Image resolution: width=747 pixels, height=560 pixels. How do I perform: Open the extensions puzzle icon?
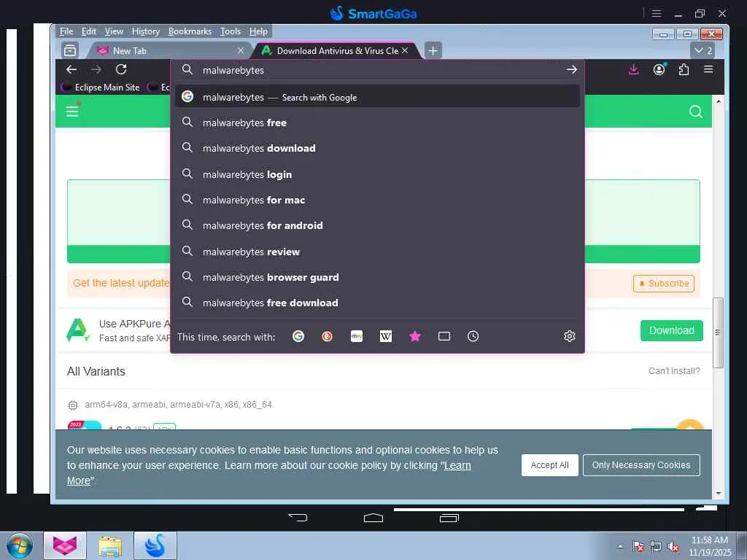click(x=684, y=69)
